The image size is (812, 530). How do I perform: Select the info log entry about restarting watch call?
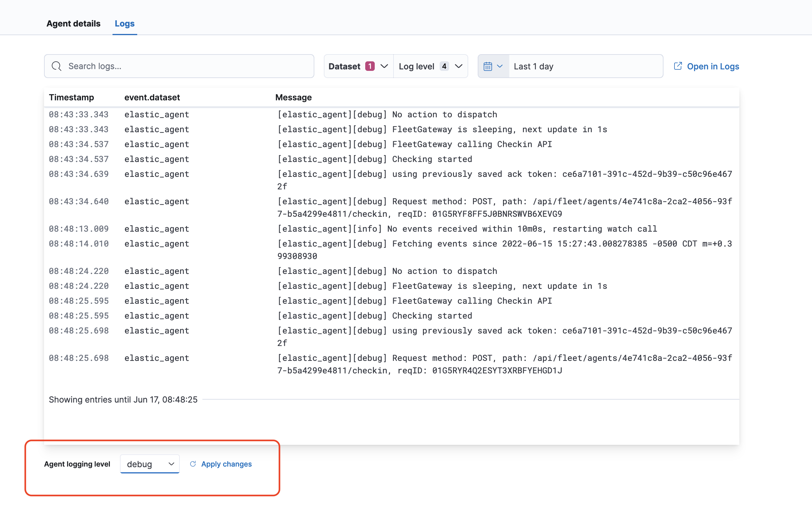(467, 229)
